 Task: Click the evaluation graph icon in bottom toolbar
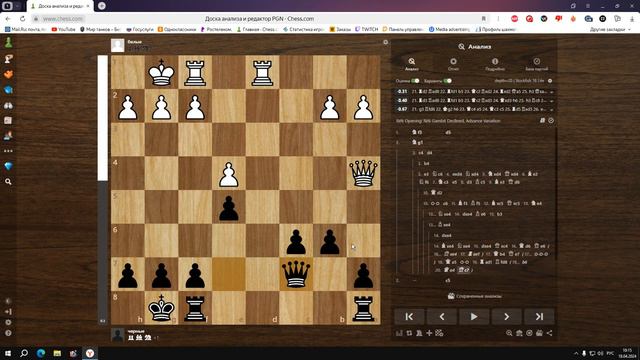399,333
